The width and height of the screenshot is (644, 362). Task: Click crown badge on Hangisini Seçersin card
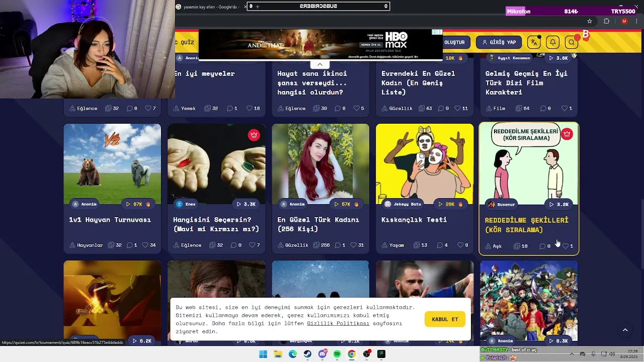coord(254,135)
